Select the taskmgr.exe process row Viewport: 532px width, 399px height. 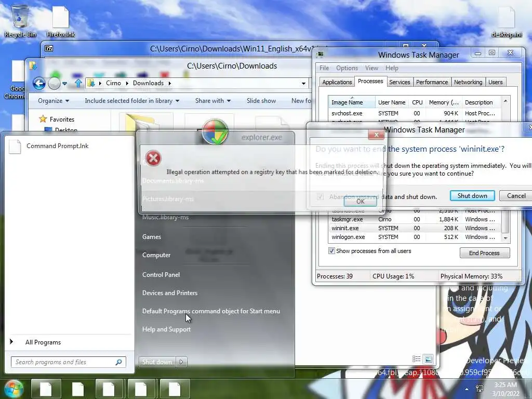point(415,220)
